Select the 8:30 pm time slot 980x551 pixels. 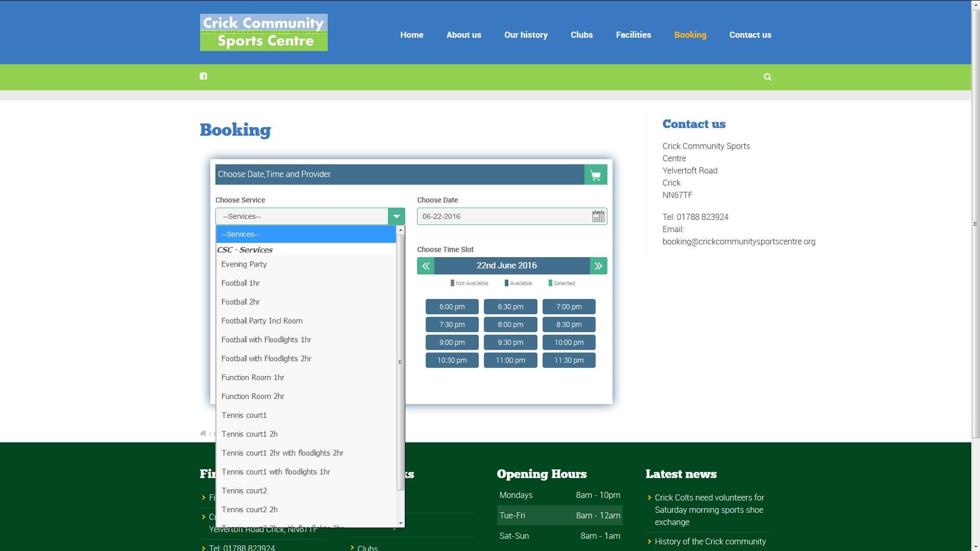tap(569, 324)
